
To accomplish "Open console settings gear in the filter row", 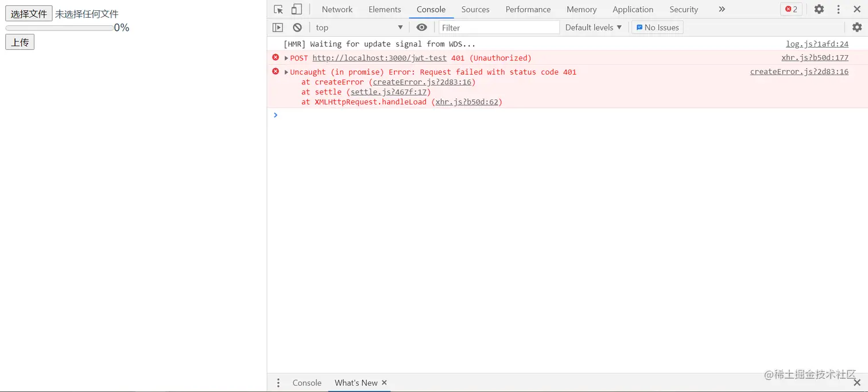I will coord(857,28).
